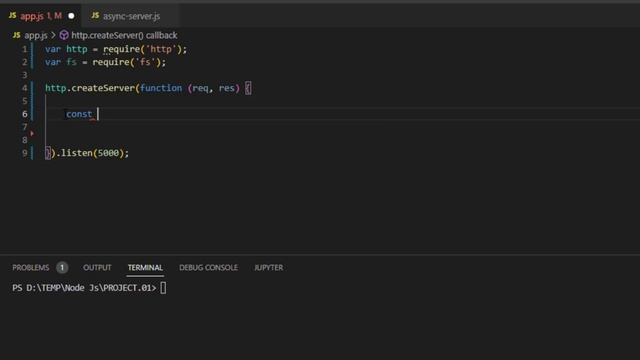Click line number 9 in the gutter
Viewport: 640px width, 360px height.
click(24, 153)
